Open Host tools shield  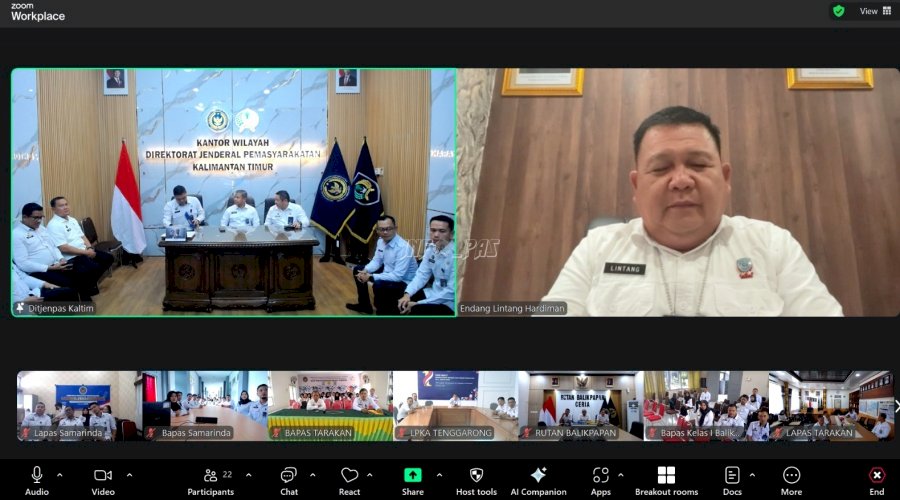click(476, 480)
